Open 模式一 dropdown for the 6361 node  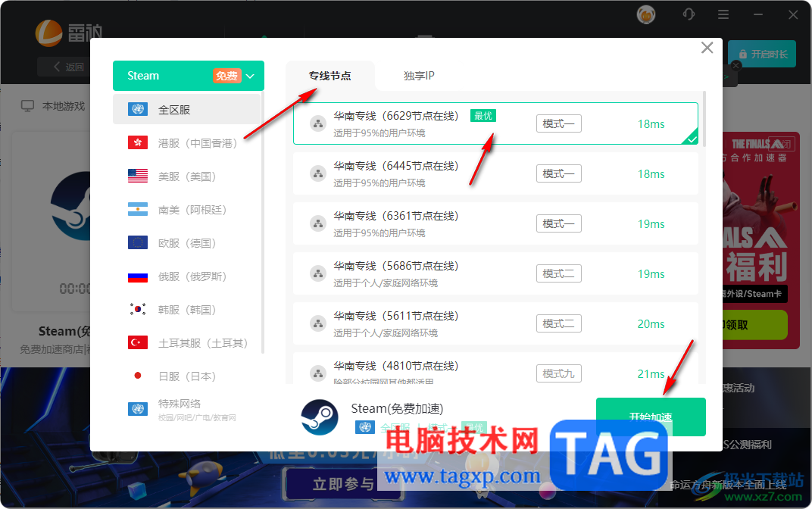(x=559, y=223)
